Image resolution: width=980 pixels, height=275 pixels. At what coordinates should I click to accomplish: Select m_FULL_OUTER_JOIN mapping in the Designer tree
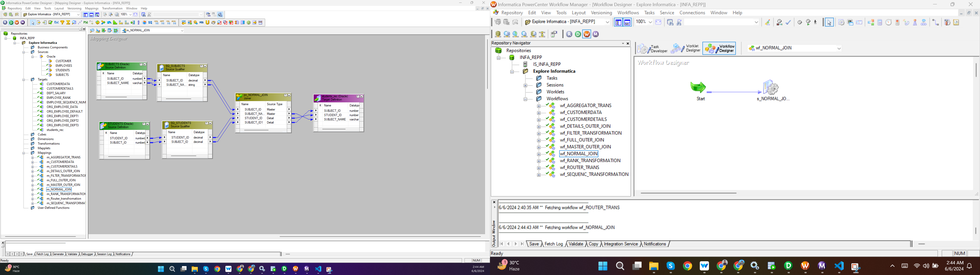coord(61,181)
